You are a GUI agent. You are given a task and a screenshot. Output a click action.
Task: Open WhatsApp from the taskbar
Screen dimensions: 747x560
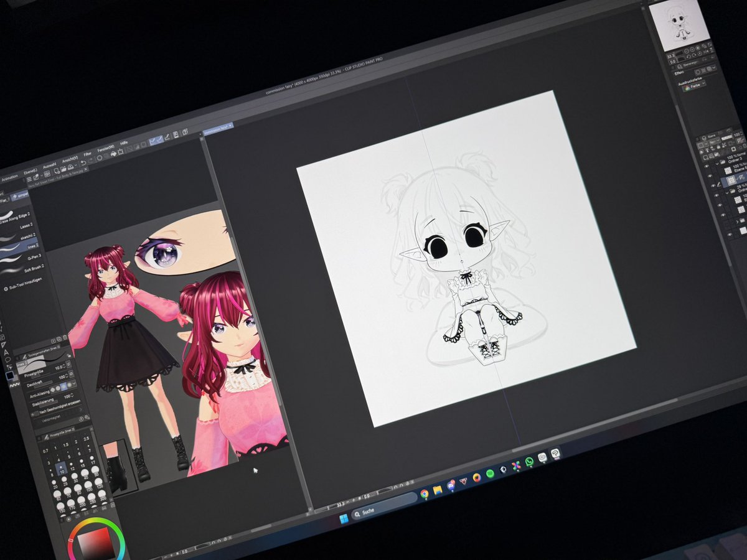coord(529,462)
